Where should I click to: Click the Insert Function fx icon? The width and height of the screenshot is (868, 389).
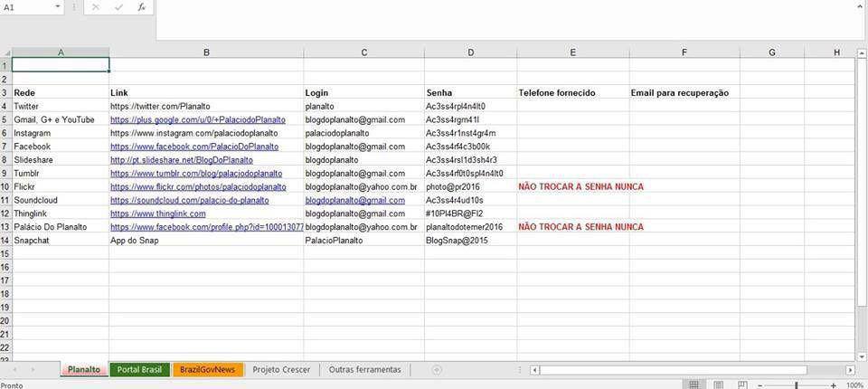(x=142, y=8)
